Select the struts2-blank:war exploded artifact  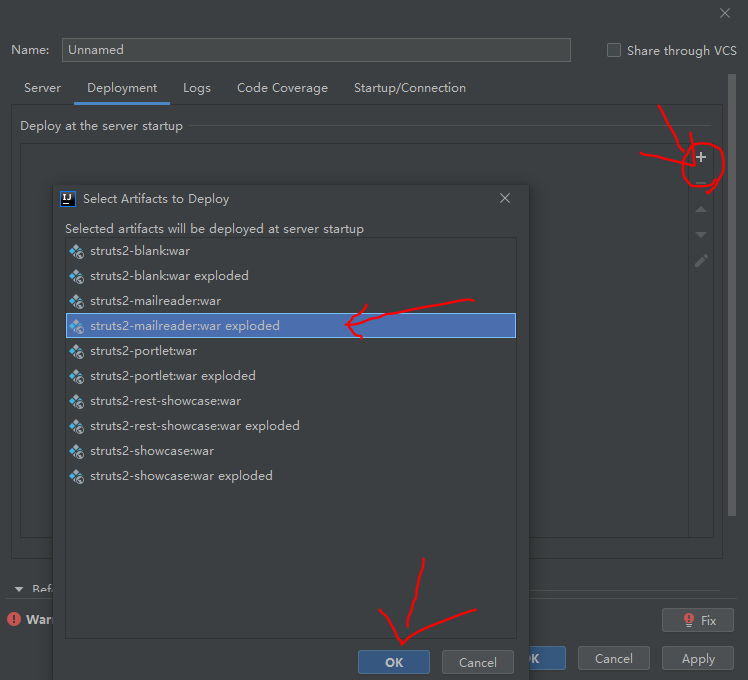coord(291,276)
